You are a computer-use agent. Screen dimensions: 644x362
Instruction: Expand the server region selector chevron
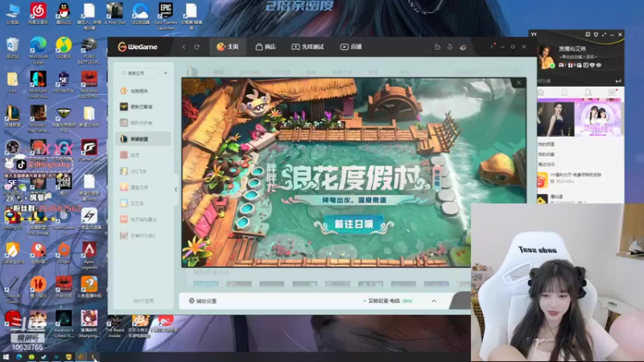click(434, 301)
